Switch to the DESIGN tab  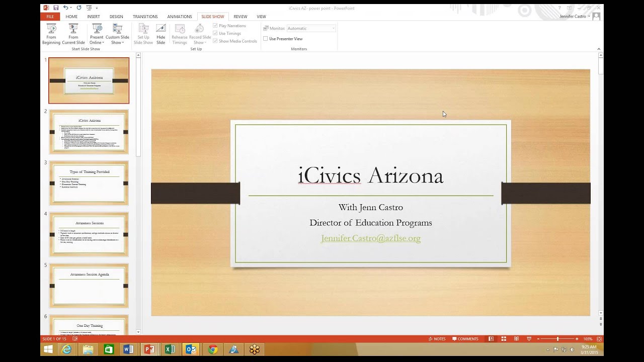pyautogui.click(x=116, y=17)
